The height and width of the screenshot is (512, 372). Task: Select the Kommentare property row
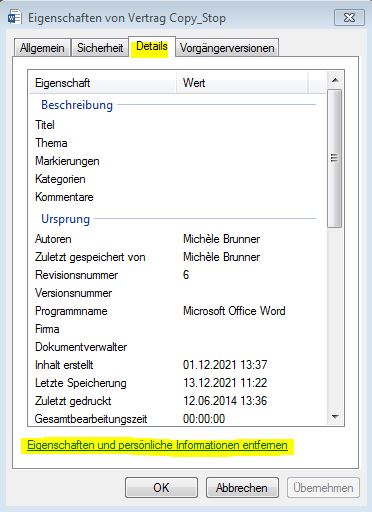[177, 197]
